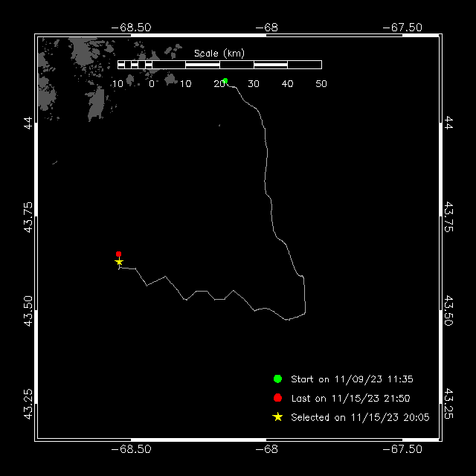Viewport: 476px width, 476px height.
Task: Select the 'Last on 11/15/23 21:50' legend text
Action: coord(350,399)
